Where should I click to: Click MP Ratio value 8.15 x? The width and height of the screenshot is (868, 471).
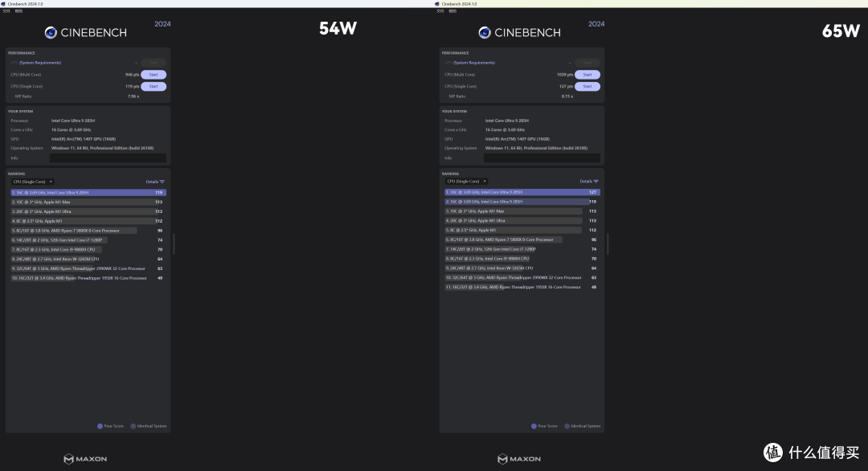pyautogui.click(x=567, y=96)
